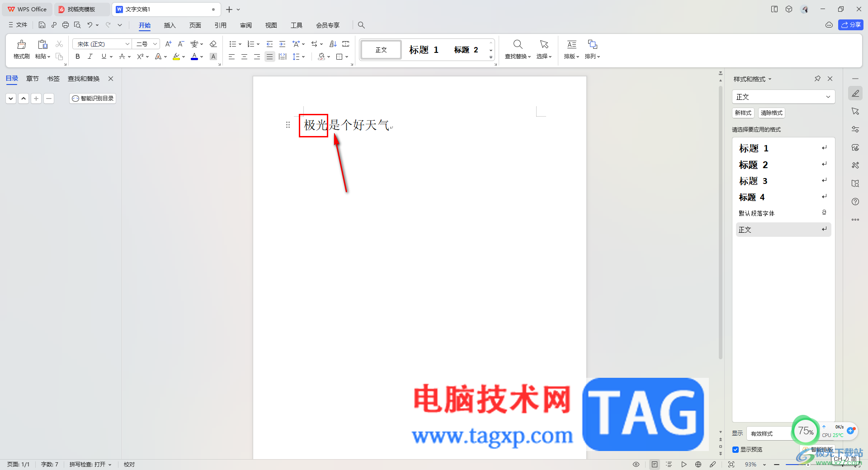
Task: Click the Clear Formatting eraser icon
Action: (x=213, y=44)
